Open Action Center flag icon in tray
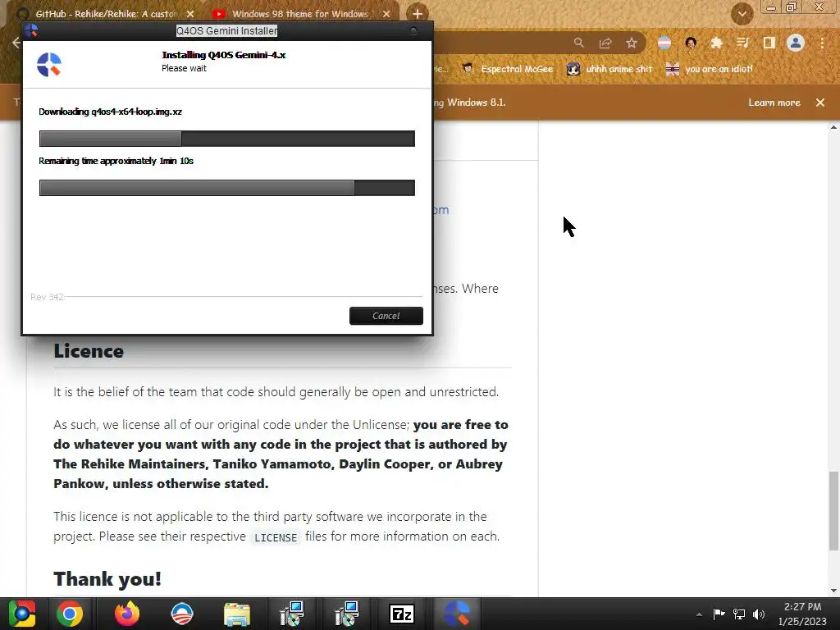 point(719,614)
